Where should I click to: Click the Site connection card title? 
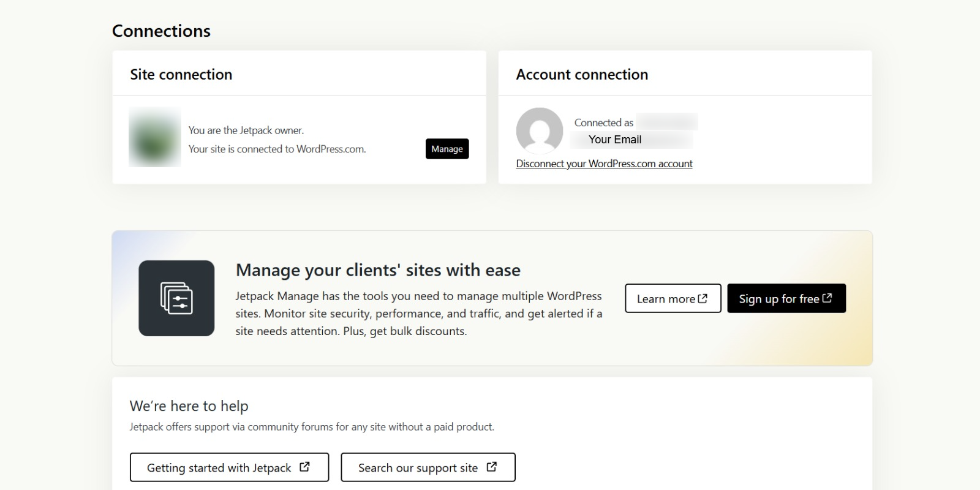click(181, 74)
